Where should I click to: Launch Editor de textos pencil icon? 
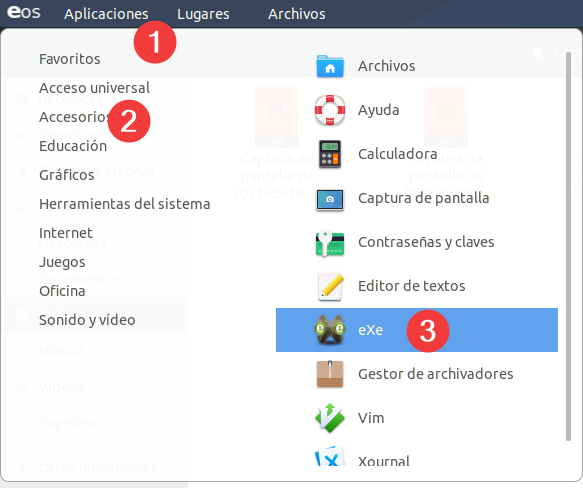coord(330,286)
